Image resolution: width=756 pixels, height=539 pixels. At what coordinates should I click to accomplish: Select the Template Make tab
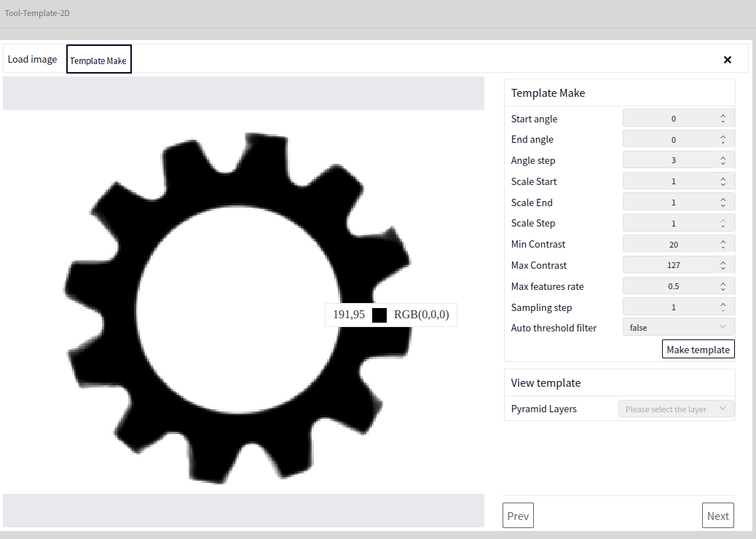coord(99,59)
